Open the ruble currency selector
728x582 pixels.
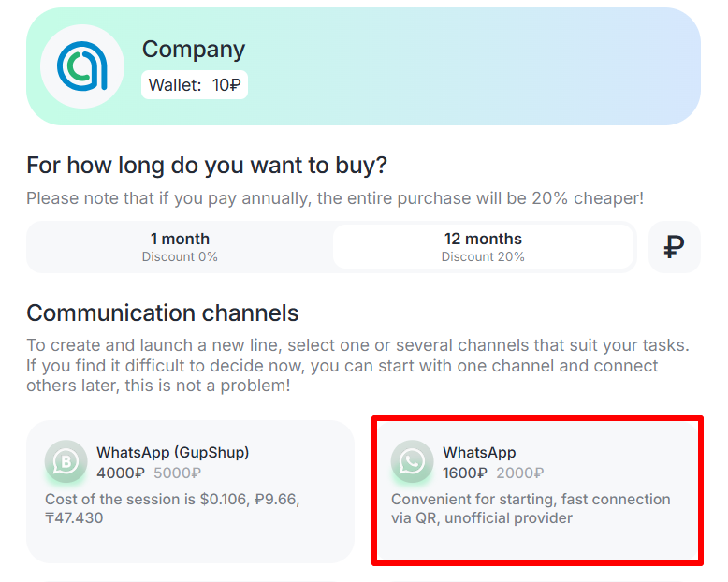(x=674, y=247)
